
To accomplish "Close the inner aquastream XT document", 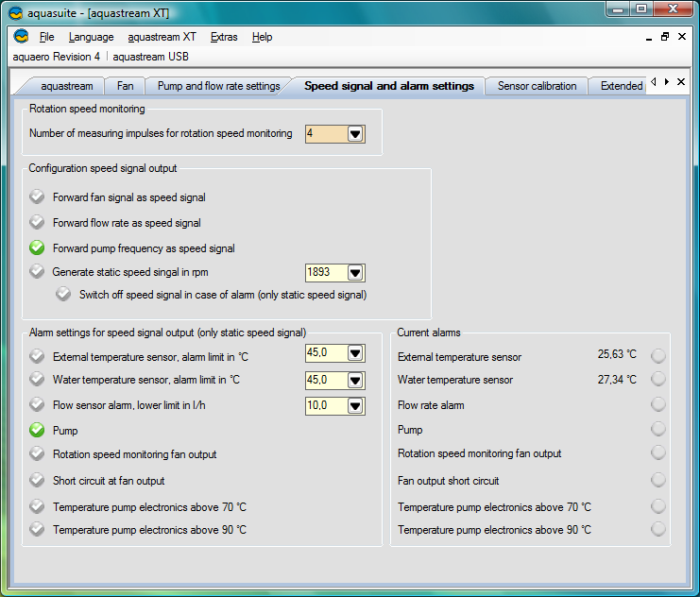I will [x=682, y=37].
